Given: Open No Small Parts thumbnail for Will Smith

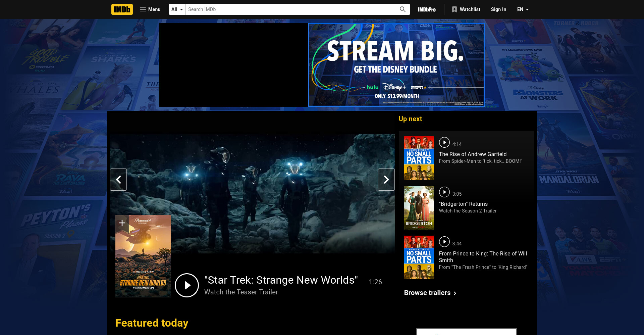Looking at the screenshot, I should (x=419, y=257).
